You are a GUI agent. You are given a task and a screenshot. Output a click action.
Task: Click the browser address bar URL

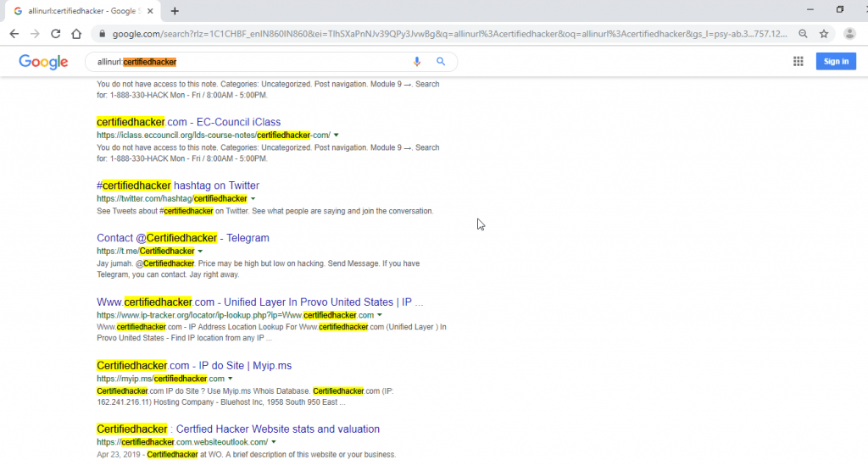pos(449,34)
